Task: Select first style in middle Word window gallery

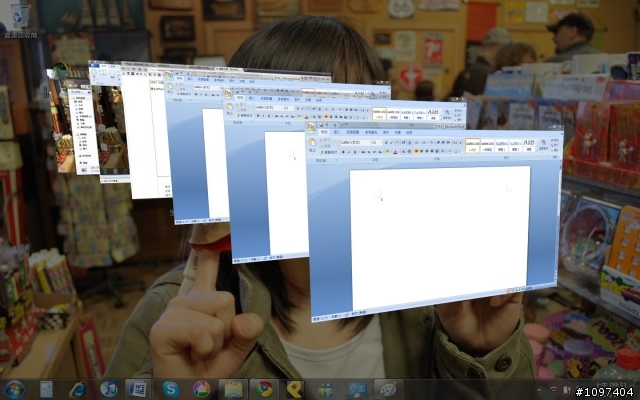Action: pyautogui.click(x=379, y=113)
